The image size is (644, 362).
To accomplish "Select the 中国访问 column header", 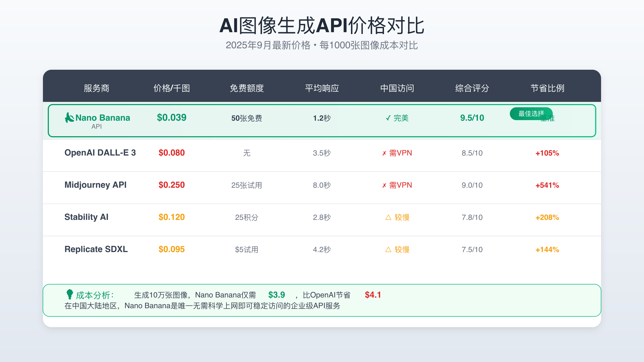I will [397, 88].
